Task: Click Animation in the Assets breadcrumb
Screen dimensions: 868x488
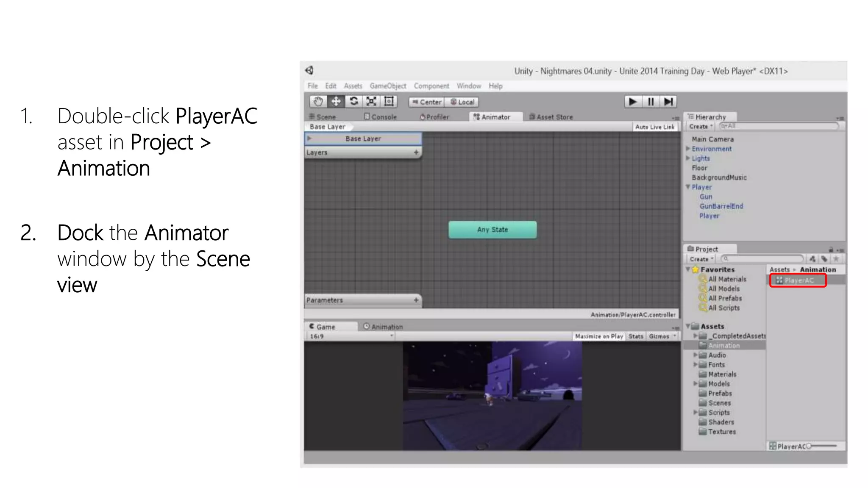Action: [x=818, y=269]
